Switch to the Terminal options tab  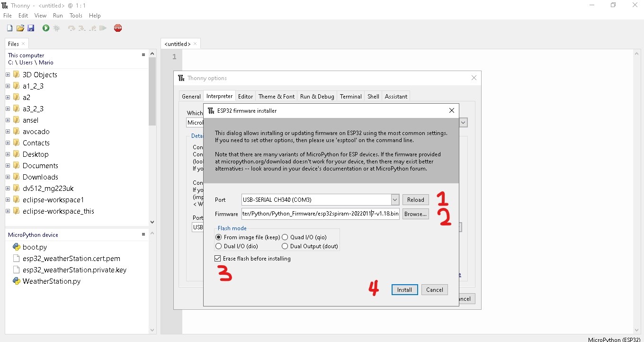click(351, 96)
